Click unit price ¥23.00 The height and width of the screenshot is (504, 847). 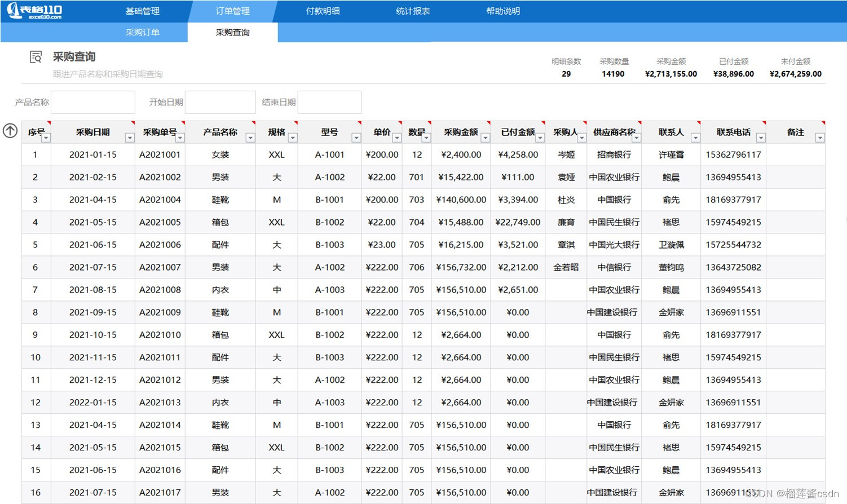[x=382, y=245]
